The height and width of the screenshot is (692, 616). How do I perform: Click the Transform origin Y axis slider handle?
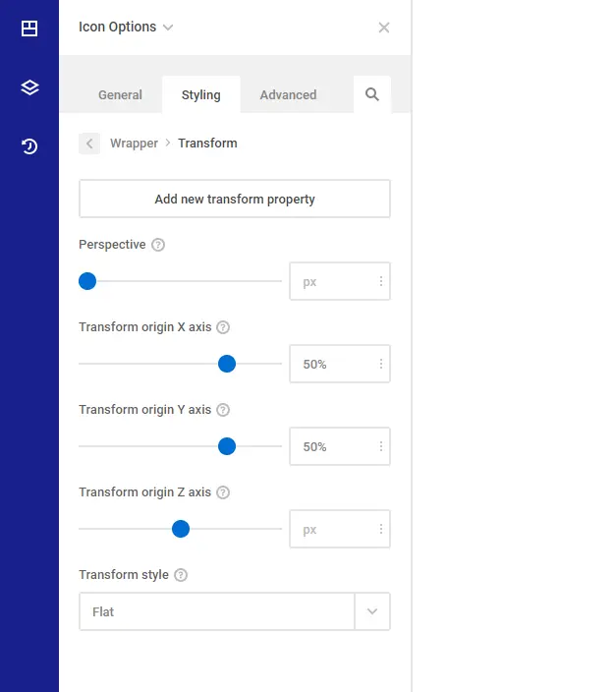pyautogui.click(x=227, y=446)
